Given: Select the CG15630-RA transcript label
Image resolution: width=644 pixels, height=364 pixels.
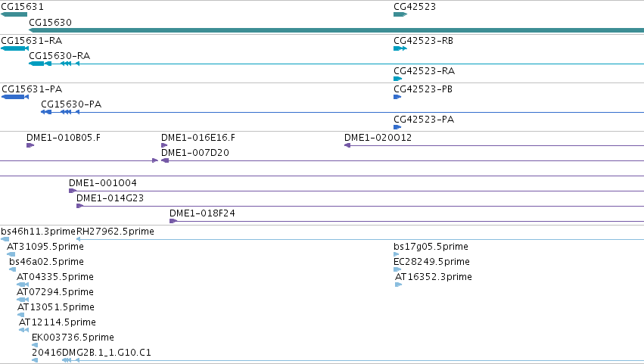Looking at the screenshot, I should click(x=60, y=56).
